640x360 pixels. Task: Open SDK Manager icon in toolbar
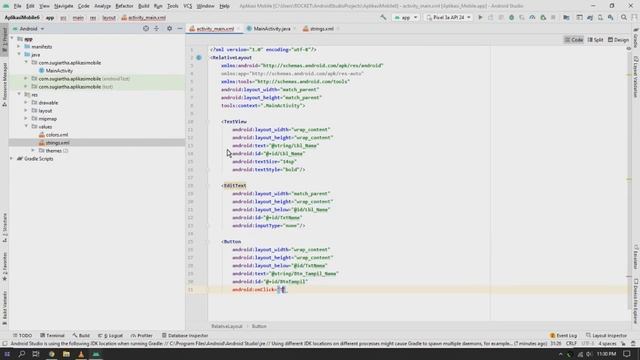tap(611, 18)
